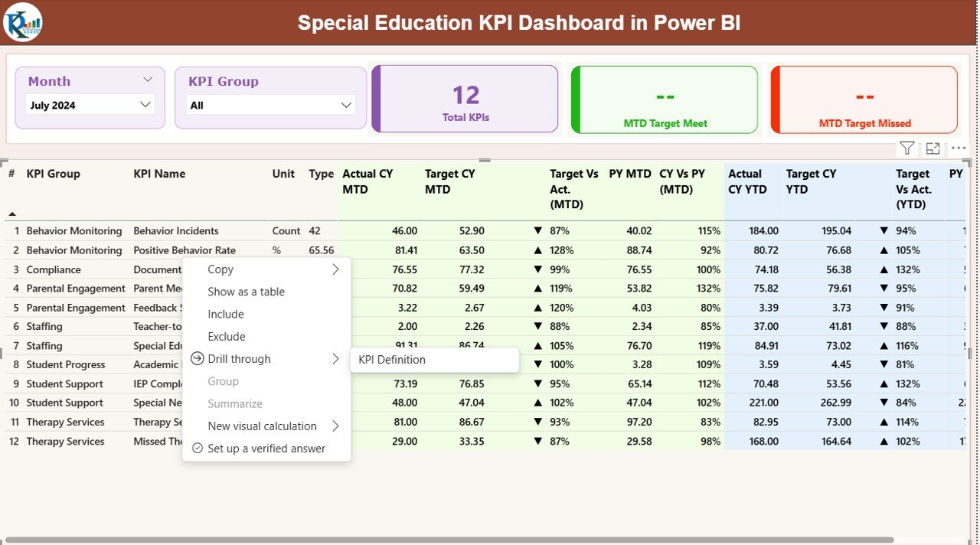This screenshot has height=545, width=980.
Task: Choose Exclude in the context menu
Action: (x=227, y=337)
